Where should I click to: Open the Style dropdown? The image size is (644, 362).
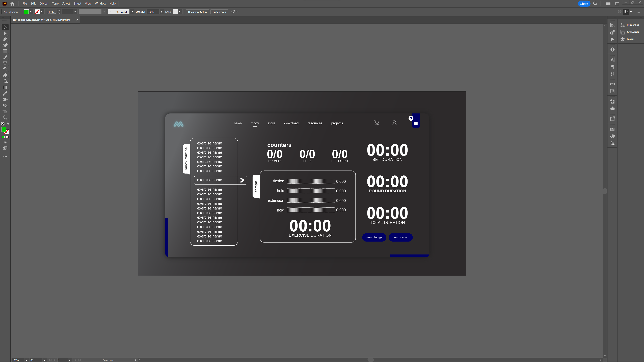coord(180,12)
